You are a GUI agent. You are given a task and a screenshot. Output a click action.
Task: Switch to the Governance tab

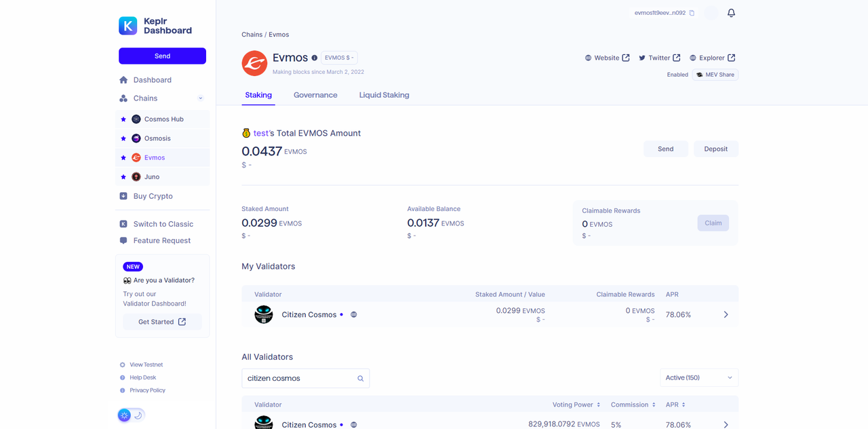[315, 95]
